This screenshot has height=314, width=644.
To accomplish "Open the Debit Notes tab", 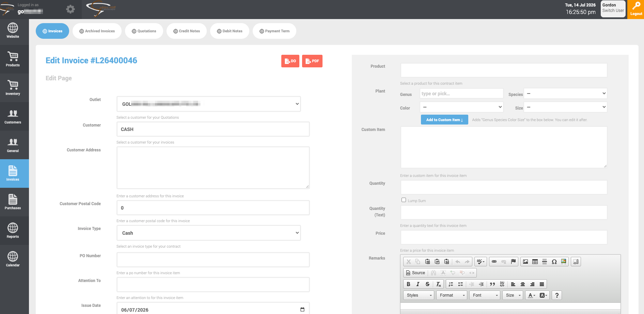I will pos(230,31).
